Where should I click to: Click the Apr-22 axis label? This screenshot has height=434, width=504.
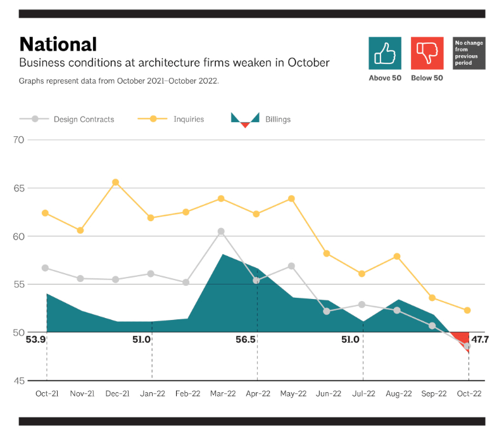pos(258,393)
